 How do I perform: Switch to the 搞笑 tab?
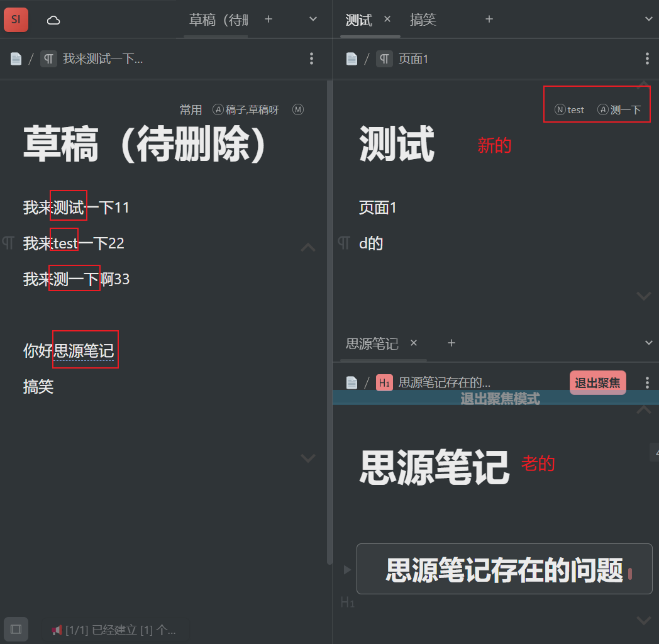(423, 19)
